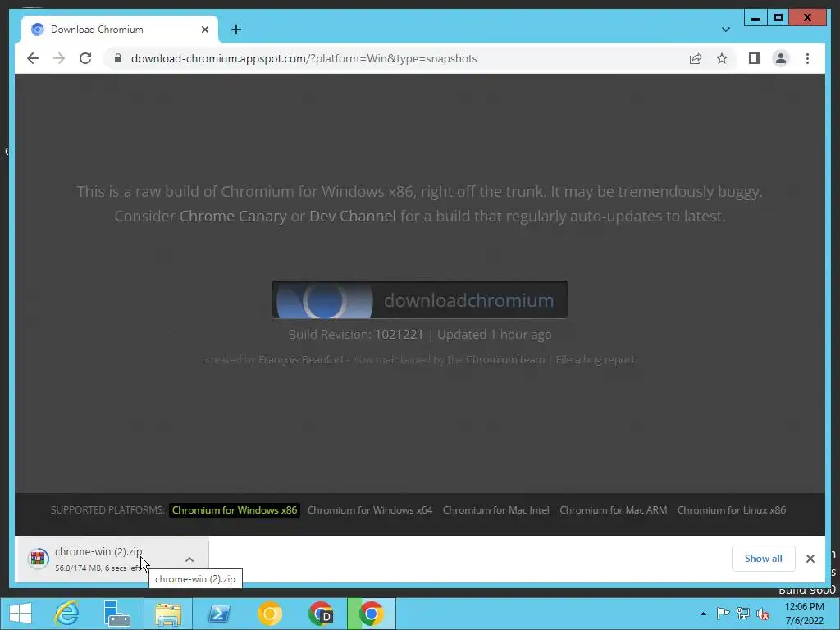Screen dimensions: 840x630
Task: Open Chrome Dev taskbar icon
Action: [321, 614]
